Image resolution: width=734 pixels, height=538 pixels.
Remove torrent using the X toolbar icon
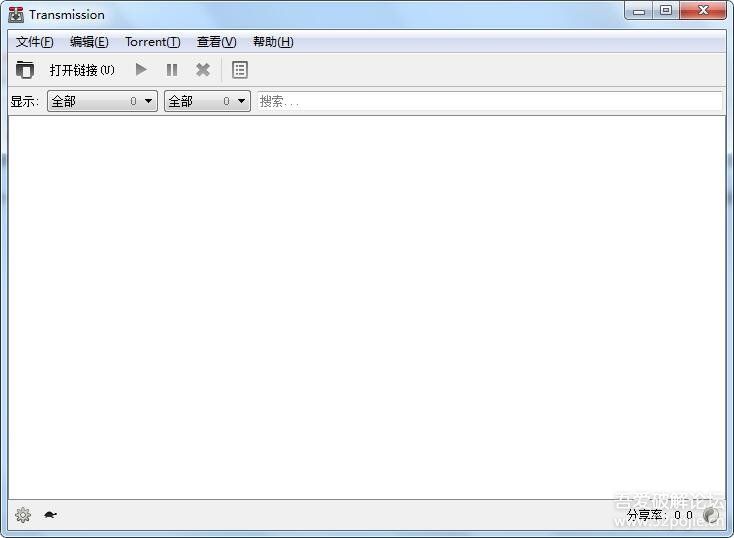(203, 70)
